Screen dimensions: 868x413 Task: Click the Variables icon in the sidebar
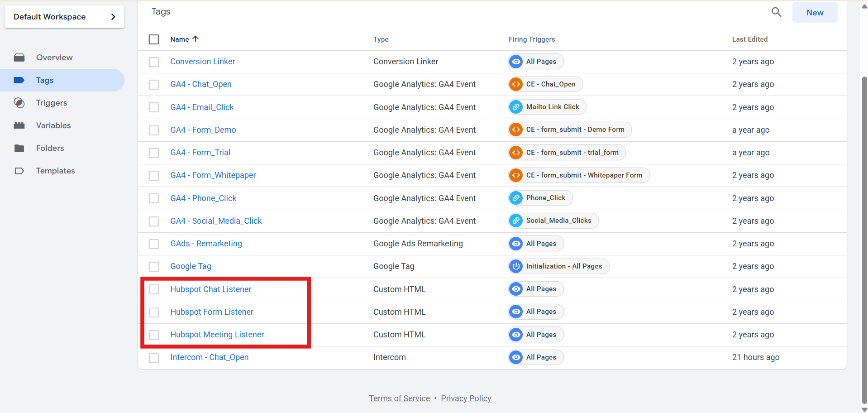click(x=19, y=125)
